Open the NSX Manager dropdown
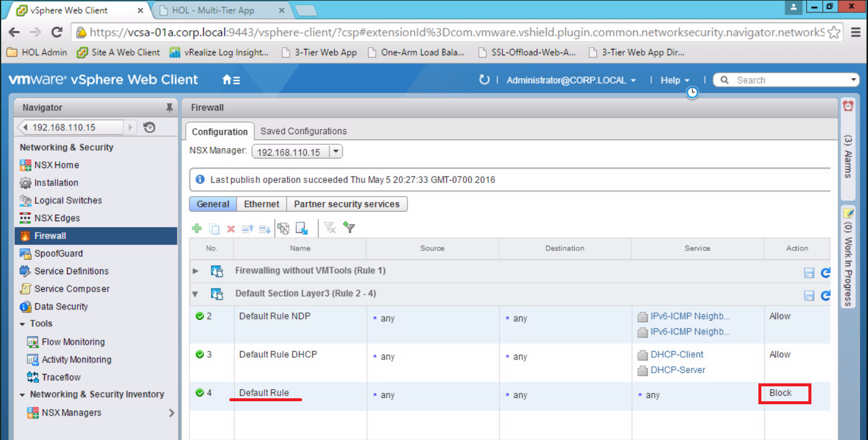Image resolution: width=868 pixels, height=440 pixels. pos(336,151)
